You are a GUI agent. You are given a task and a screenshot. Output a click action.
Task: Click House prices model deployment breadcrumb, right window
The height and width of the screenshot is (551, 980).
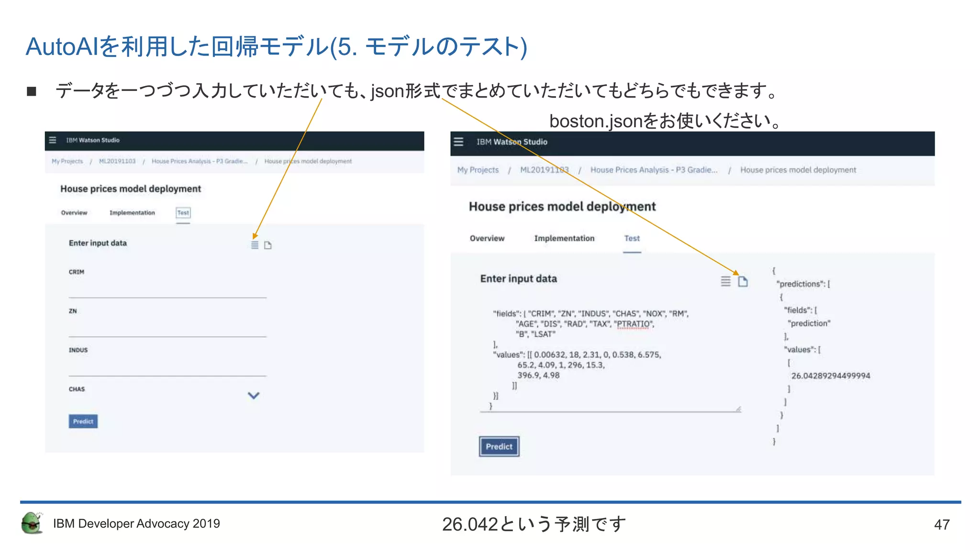coord(798,170)
